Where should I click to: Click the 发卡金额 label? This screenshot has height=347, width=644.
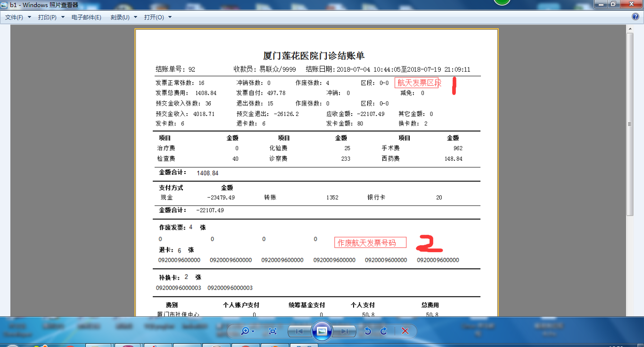340,124
